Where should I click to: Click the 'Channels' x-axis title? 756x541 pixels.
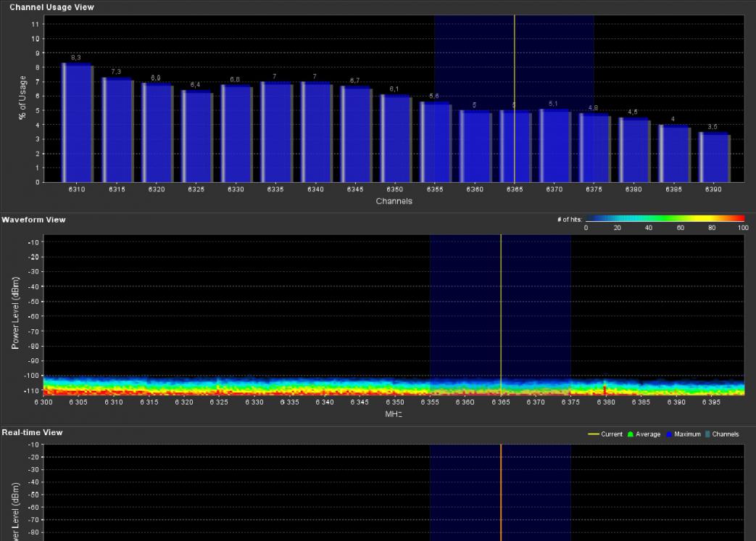(394, 201)
